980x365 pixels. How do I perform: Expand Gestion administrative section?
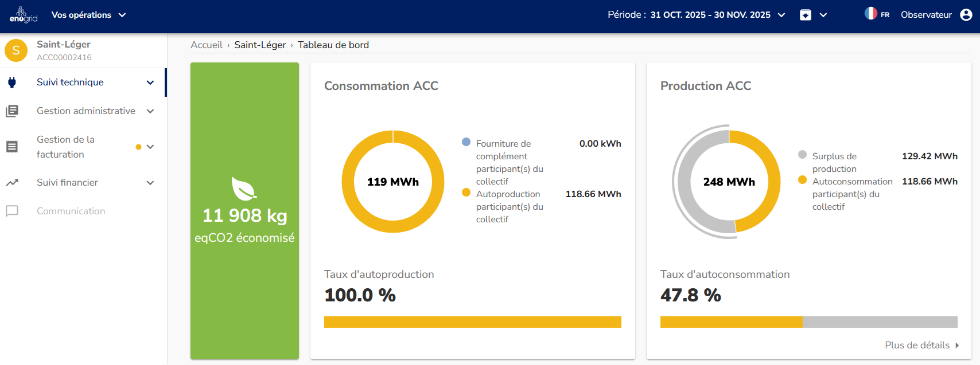point(150,111)
